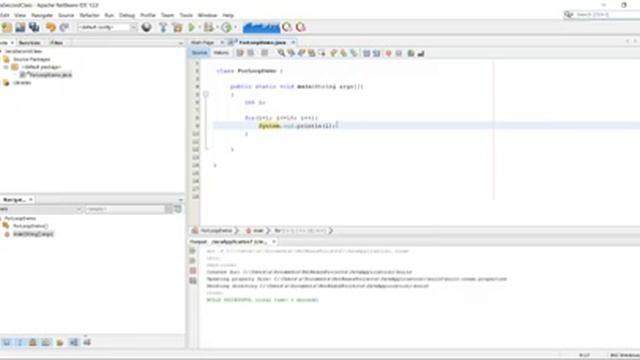Open the dropdown arrow next to Debug Project

coord(217,27)
